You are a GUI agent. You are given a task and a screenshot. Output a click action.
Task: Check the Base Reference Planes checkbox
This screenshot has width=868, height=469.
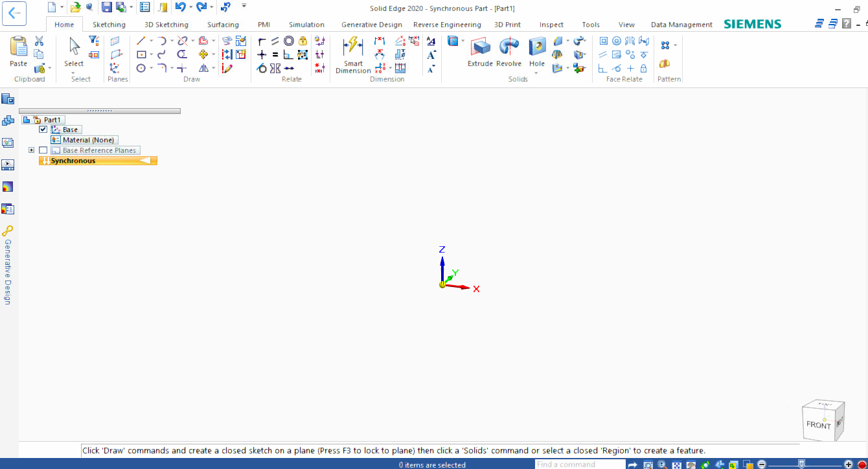(x=43, y=150)
